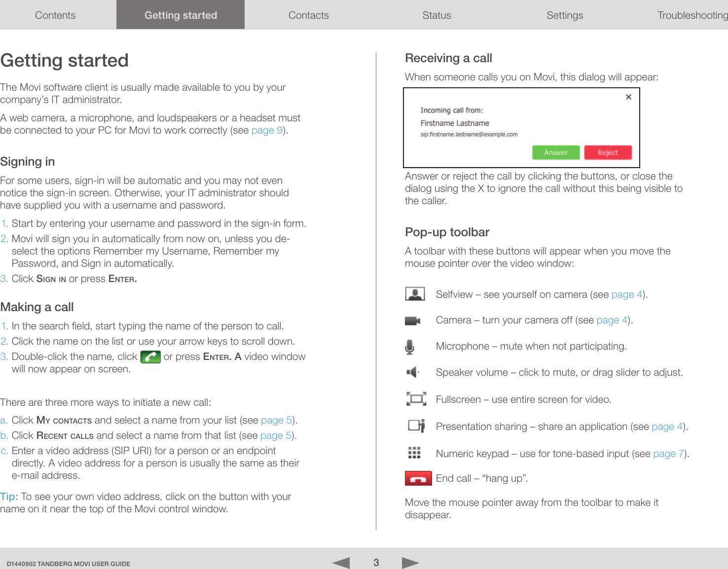The width and height of the screenshot is (728, 569).
Task: Click the red End call icon
Action: (x=418, y=478)
